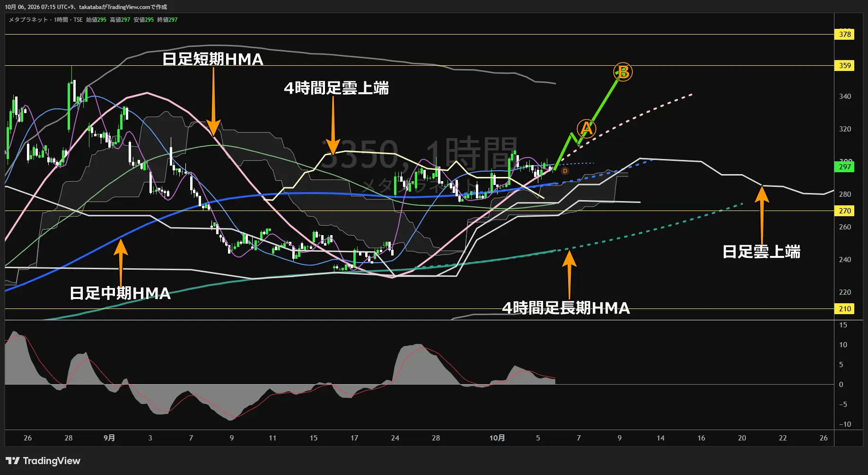Click the green 297 current price label
Image resolution: width=868 pixels, height=475 pixels.
point(845,167)
